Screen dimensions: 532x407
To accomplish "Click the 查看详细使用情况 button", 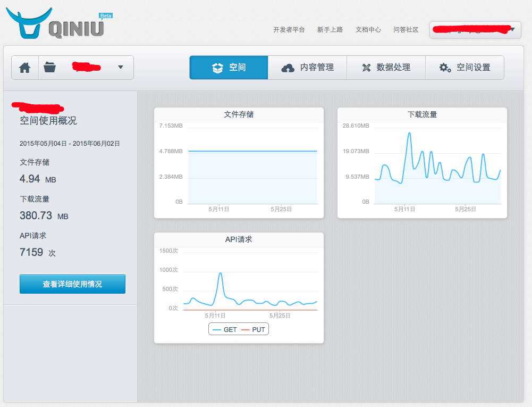I will [x=72, y=284].
